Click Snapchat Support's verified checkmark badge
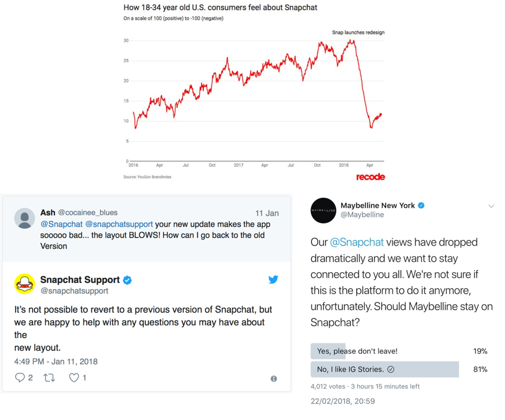The image size is (505, 420). tap(127, 280)
